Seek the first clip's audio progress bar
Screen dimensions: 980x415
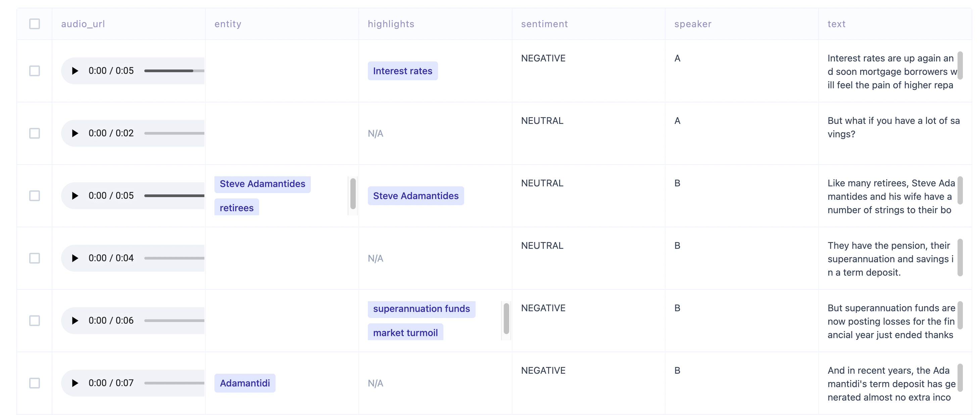pos(174,71)
